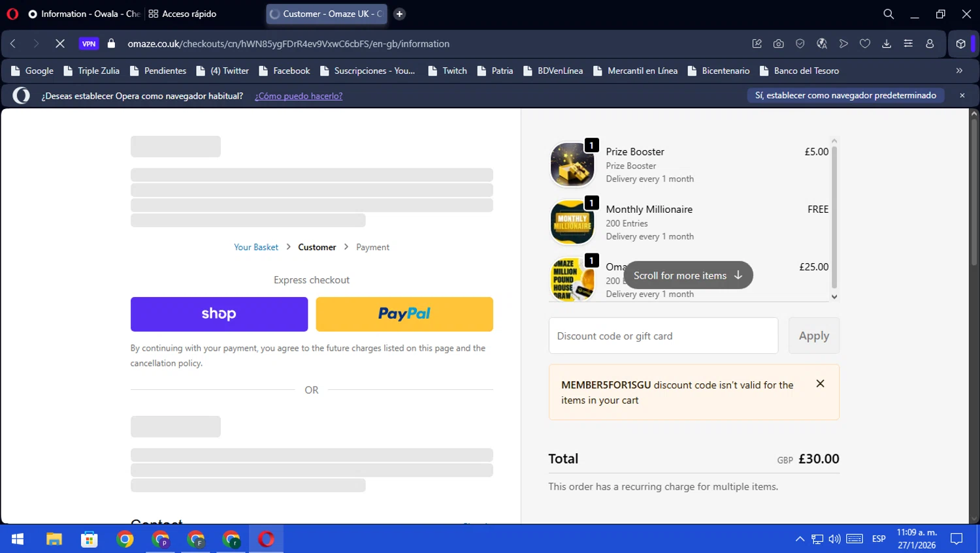980x553 pixels.
Task: Add page to favorites heart icon
Action: (x=865, y=44)
